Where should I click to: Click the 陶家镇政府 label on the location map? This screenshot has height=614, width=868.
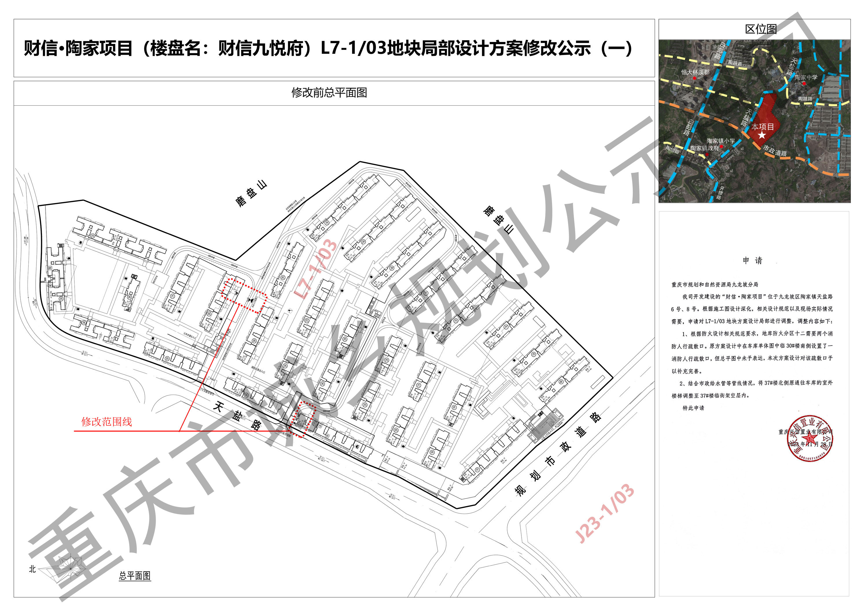coord(704,148)
